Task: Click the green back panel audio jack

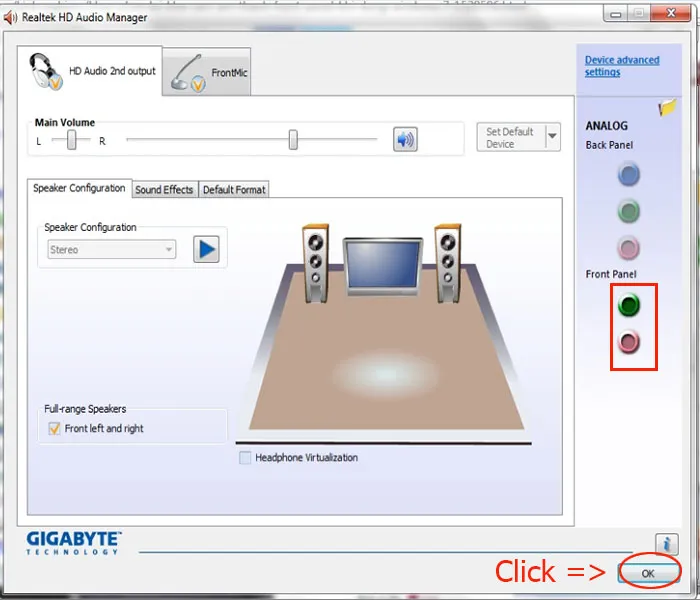Action: (x=628, y=212)
